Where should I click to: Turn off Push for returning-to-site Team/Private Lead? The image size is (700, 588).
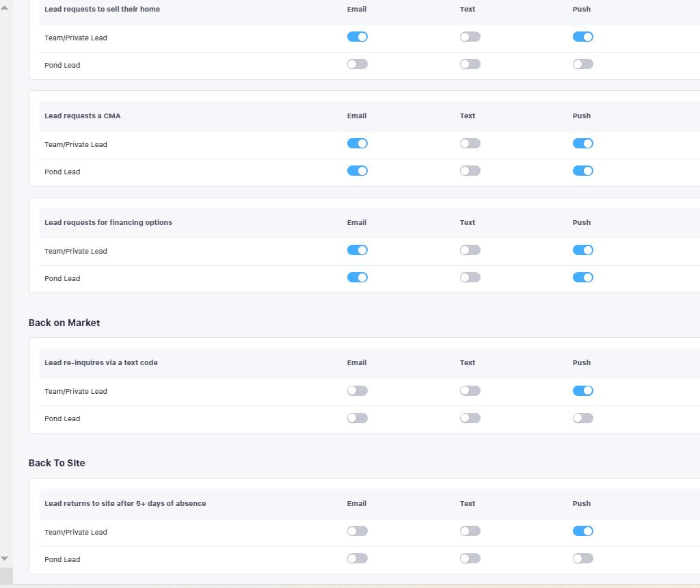click(x=583, y=531)
